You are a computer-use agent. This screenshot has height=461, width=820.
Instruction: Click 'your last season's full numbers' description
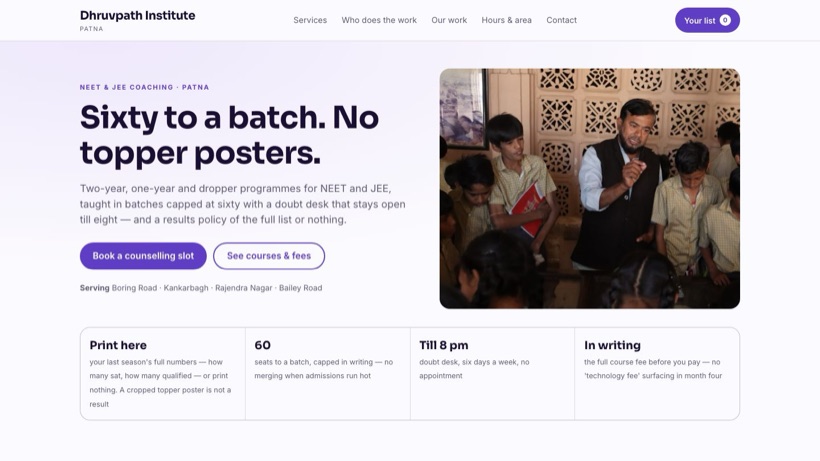[x=160, y=383]
